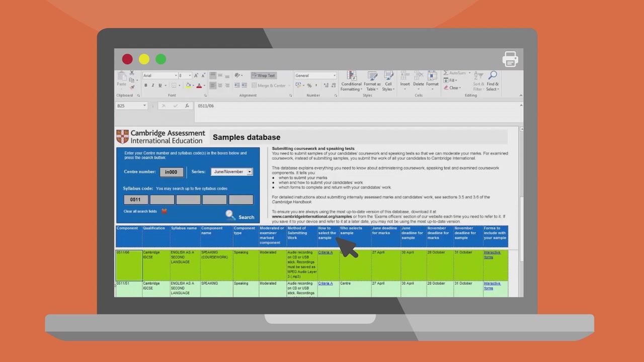
Task: Click the Decrease Indent icon
Action: tap(236, 85)
